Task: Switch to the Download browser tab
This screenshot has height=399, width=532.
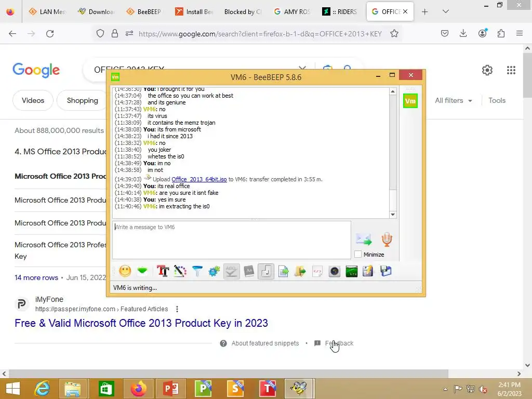Action: [96, 11]
